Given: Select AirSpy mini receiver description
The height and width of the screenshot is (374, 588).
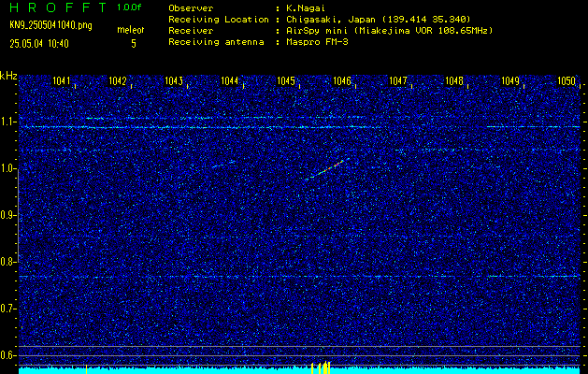Looking at the screenshot, I should [390, 31].
